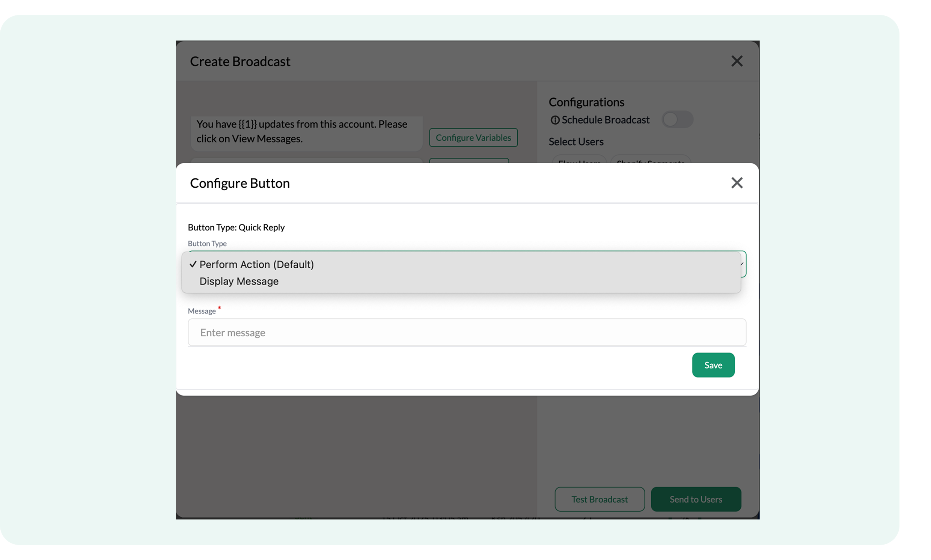
Task: Click the partially hidden button under Configure Variables
Action: click(469, 160)
